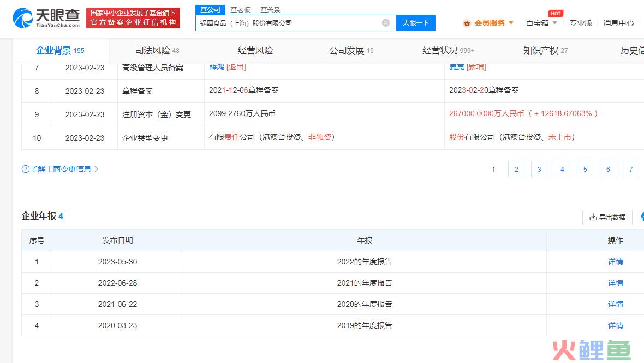Select the 经营状况 tab
644x363 pixels.
tap(448, 51)
